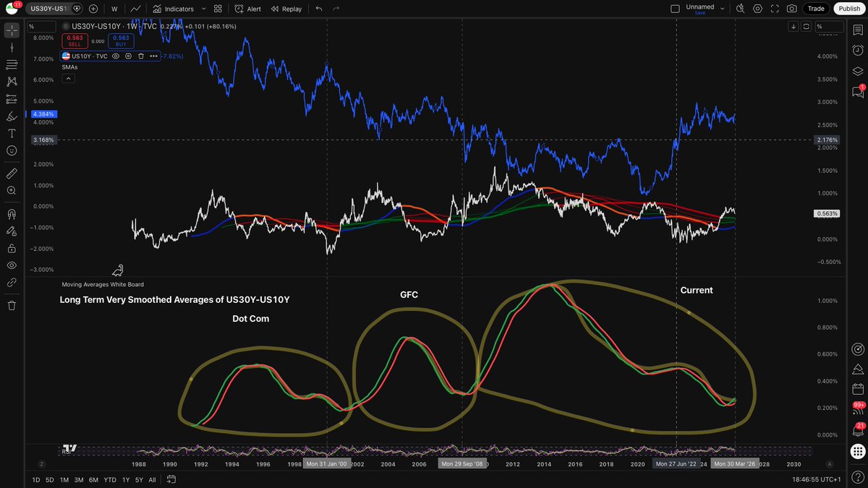Publish the chart idea
The width and height of the screenshot is (868, 488).
(849, 9)
